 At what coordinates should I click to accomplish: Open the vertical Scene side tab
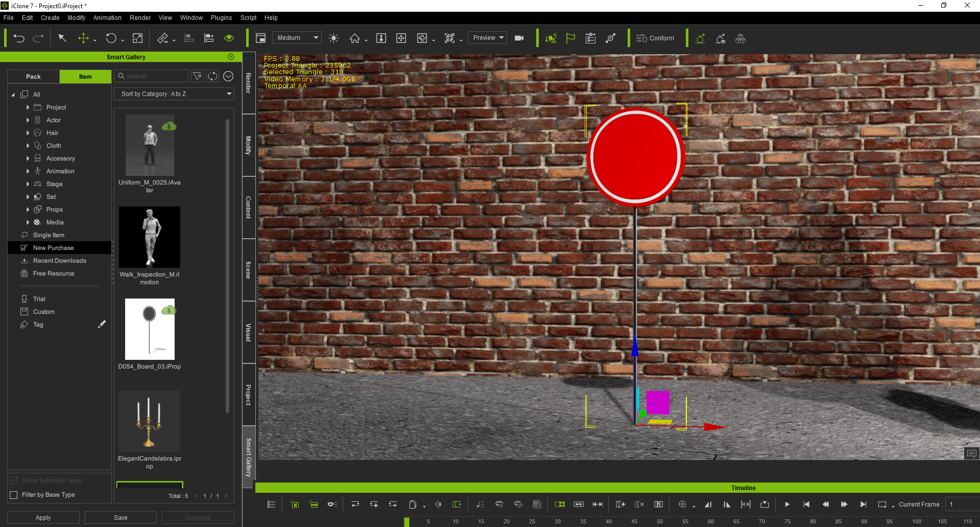click(x=249, y=270)
